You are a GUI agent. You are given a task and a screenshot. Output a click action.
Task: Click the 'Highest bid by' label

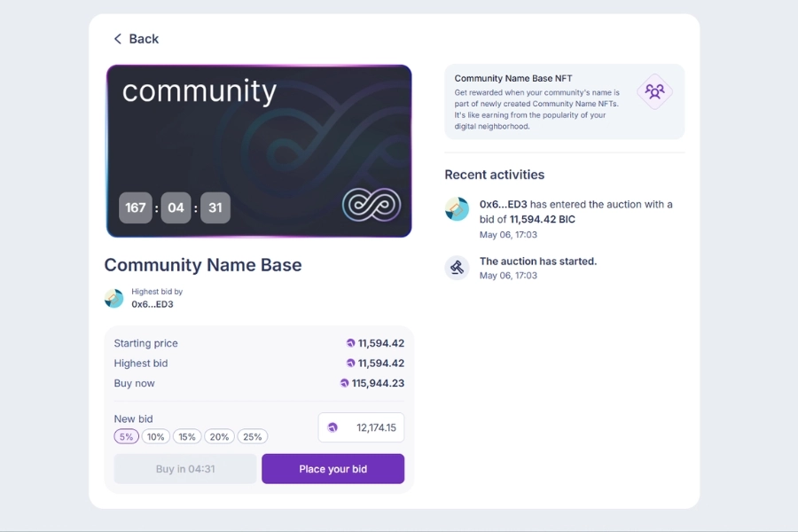(x=157, y=292)
